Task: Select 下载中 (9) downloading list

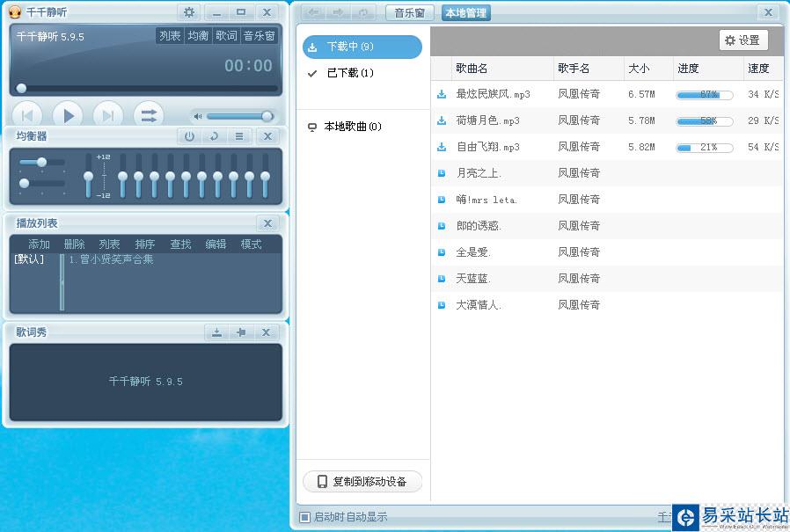Action: 362,47
